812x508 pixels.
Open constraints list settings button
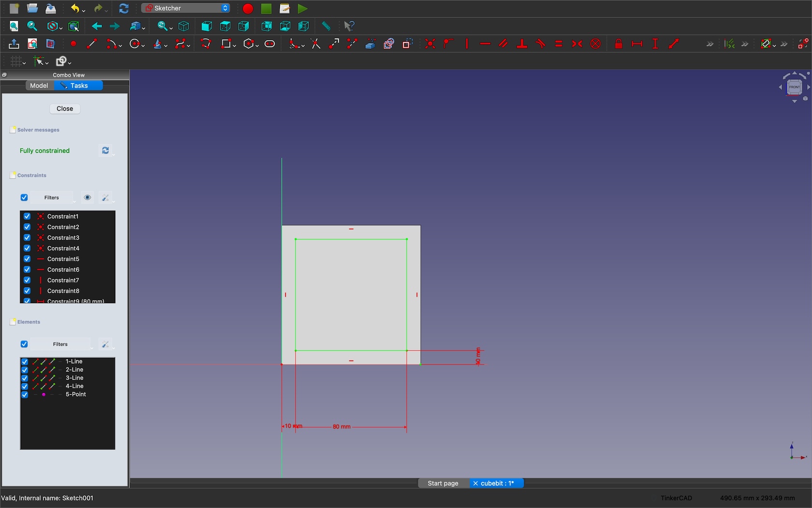[x=106, y=197]
